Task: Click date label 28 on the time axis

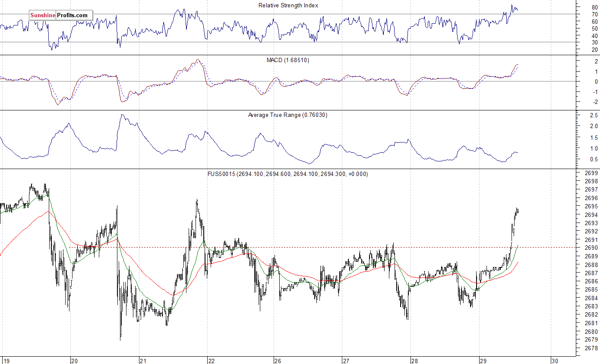Action: 415,361
